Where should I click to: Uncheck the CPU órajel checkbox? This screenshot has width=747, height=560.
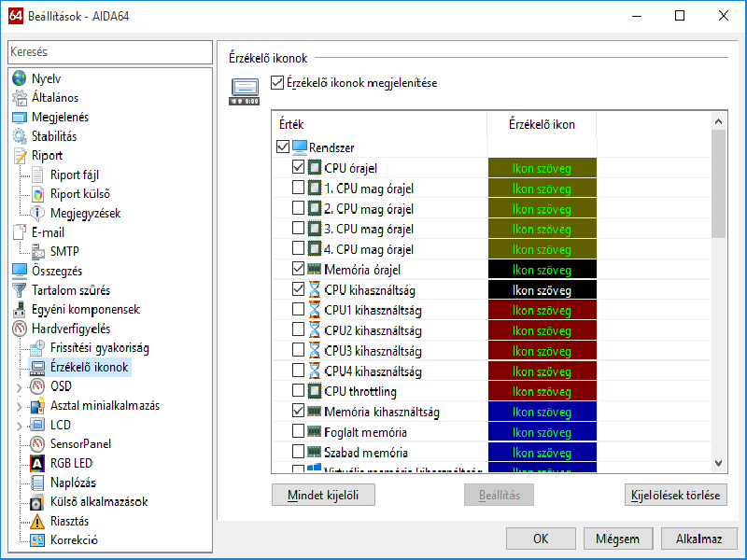pyautogui.click(x=298, y=167)
